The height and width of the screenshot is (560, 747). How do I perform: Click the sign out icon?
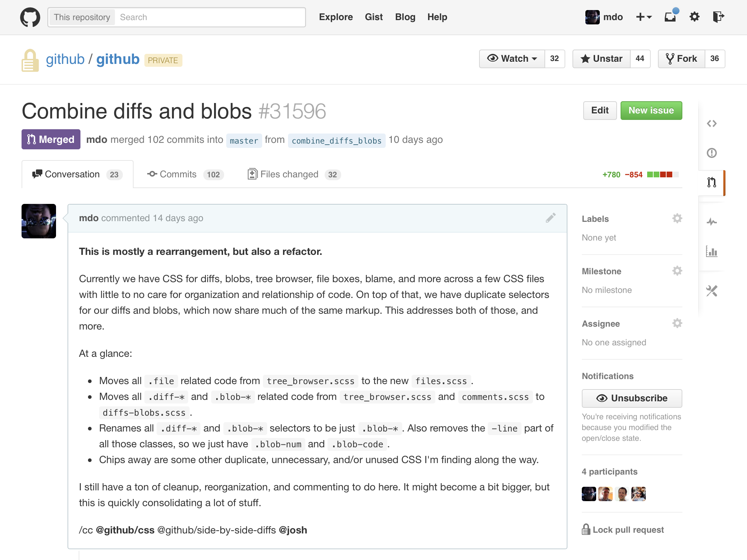point(718,17)
